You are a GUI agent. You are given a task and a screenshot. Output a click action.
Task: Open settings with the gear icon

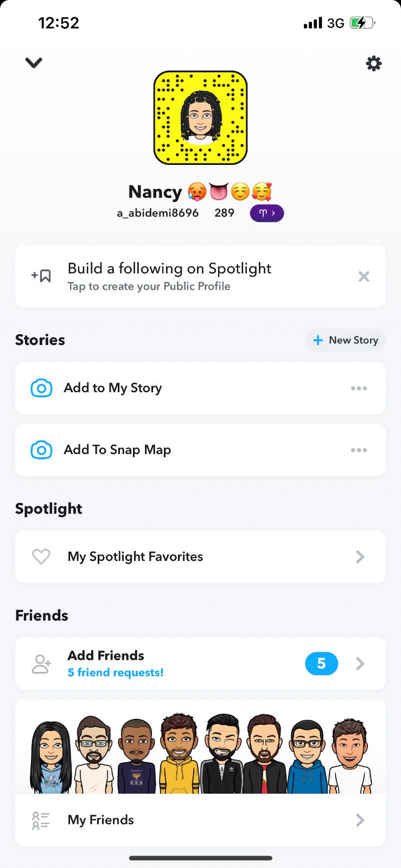tap(373, 64)
